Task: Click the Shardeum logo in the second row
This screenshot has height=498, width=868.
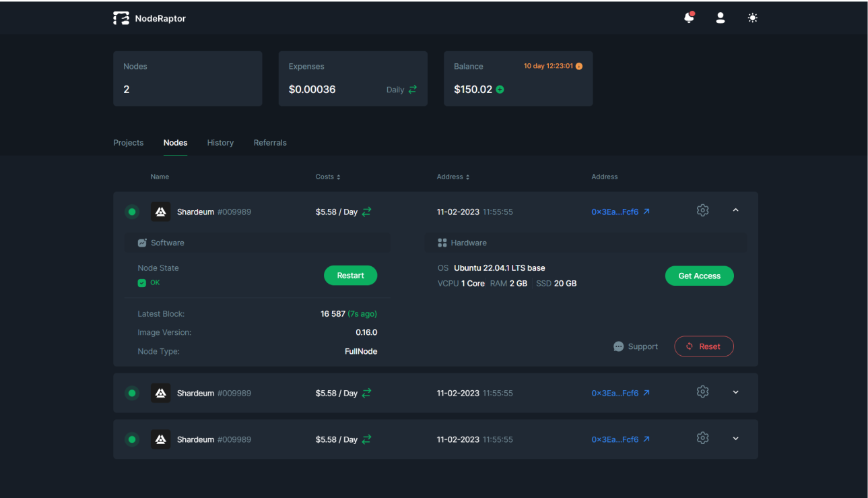Action: click(x=160, y=393)
